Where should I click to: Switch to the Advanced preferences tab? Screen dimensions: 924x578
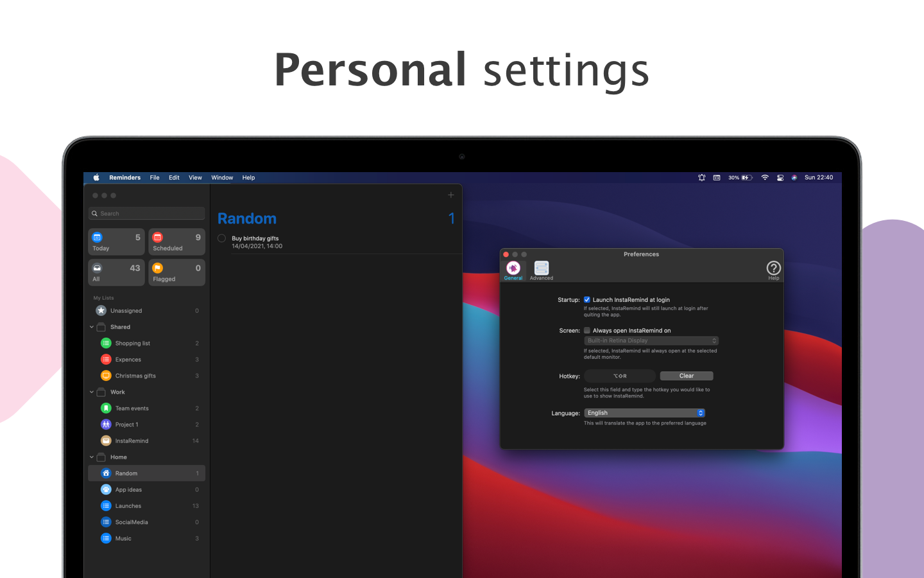(x=542, y=270)
